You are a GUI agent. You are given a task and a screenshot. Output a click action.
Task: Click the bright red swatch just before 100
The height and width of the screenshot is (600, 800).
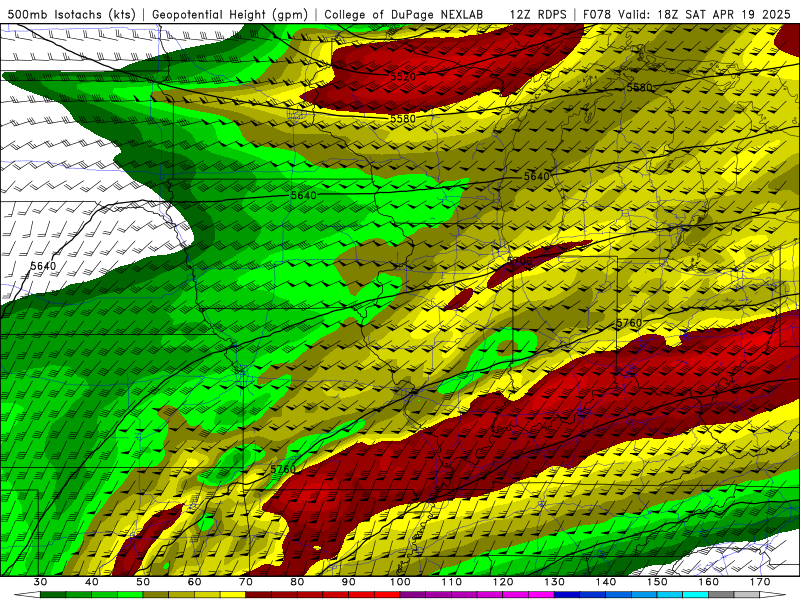pos(387,595)
